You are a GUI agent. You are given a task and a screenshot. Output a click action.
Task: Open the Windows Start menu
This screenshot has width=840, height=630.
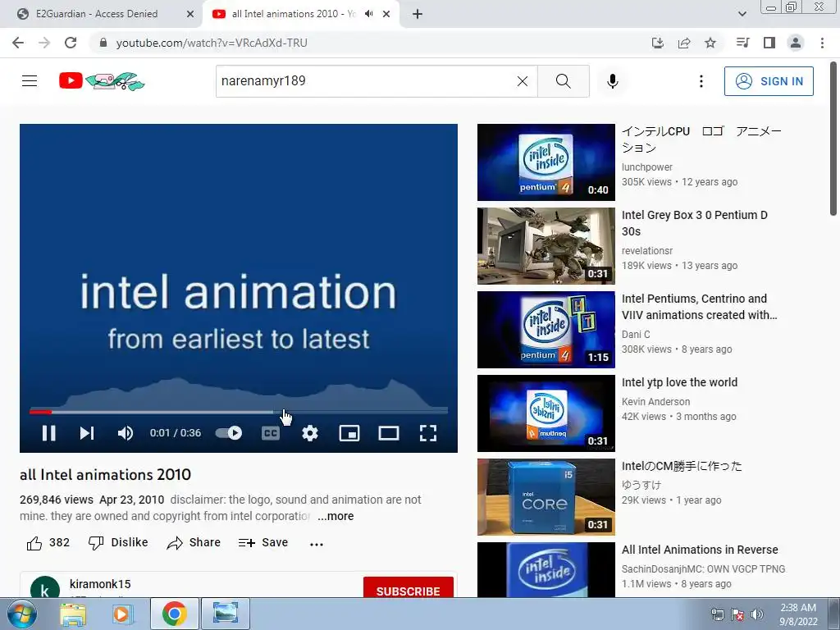[22, 614]
